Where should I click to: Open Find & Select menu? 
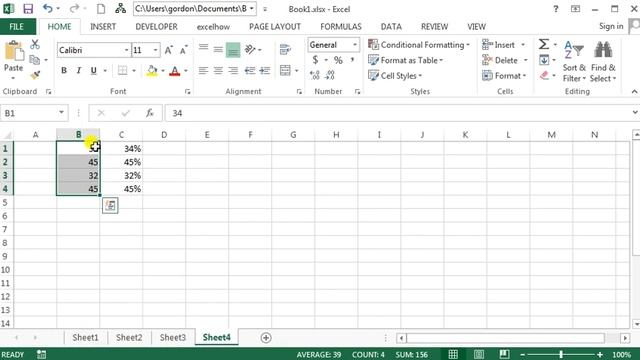click(x=603, y=62)
